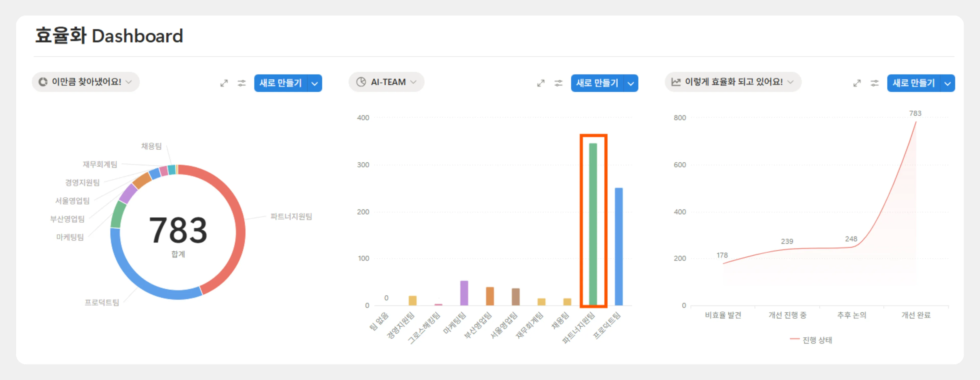Click the green 파트너지원팀 bar

(593, 224)
